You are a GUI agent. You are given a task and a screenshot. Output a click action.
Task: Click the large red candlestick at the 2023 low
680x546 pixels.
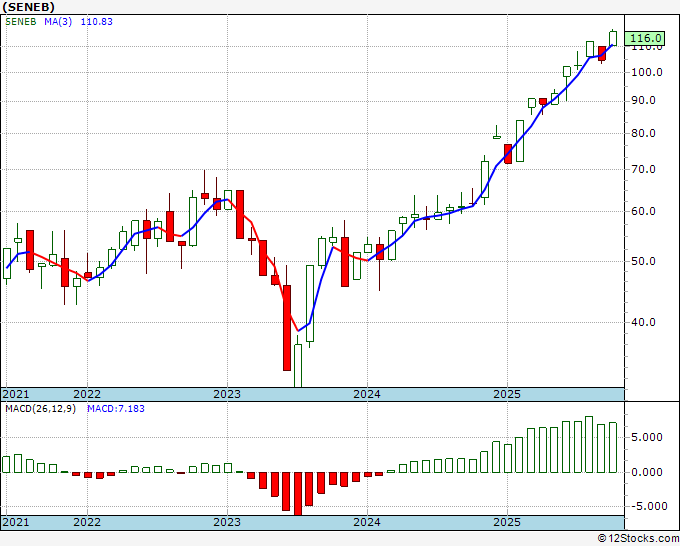click(x=287, y=328)
